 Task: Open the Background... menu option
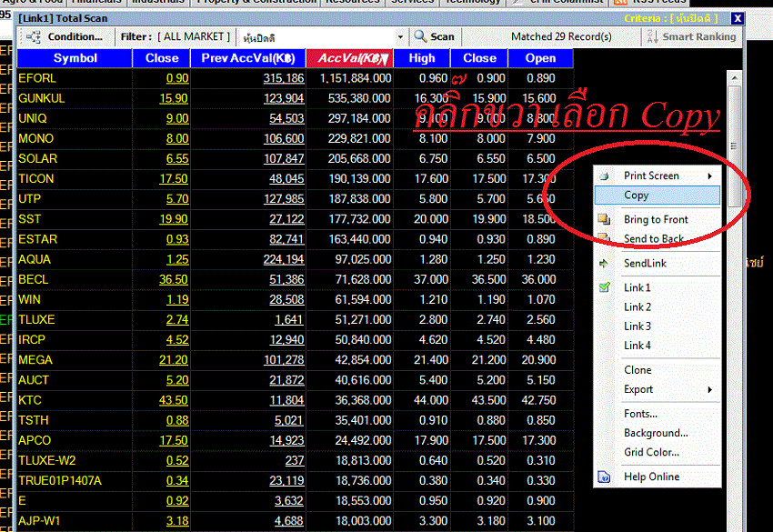tap(656, 433)
